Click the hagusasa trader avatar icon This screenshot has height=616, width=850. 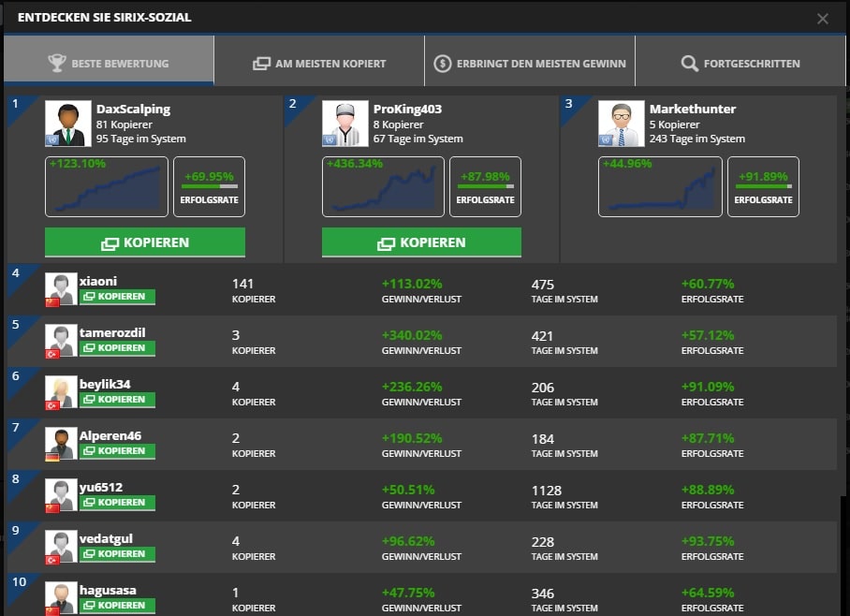point(62,597)
